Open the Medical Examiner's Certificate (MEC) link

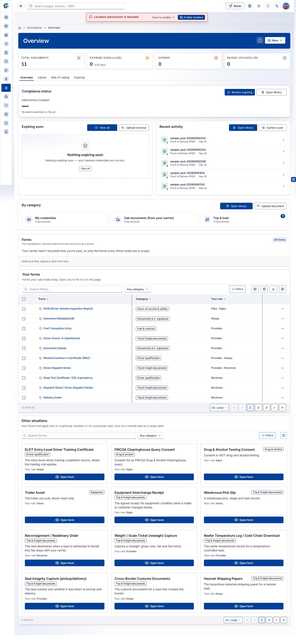[x=67, y=358]
